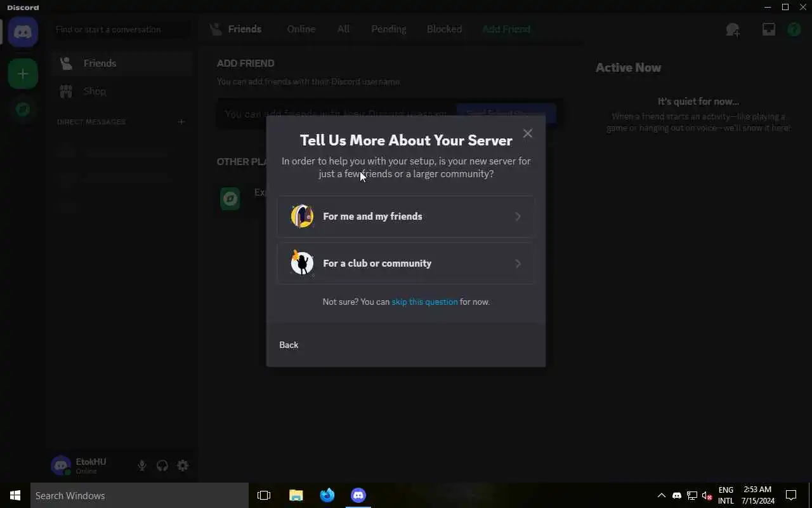The image size is (812, 508).
Task: Click the Friends header icon
Action: click(216, 29)
